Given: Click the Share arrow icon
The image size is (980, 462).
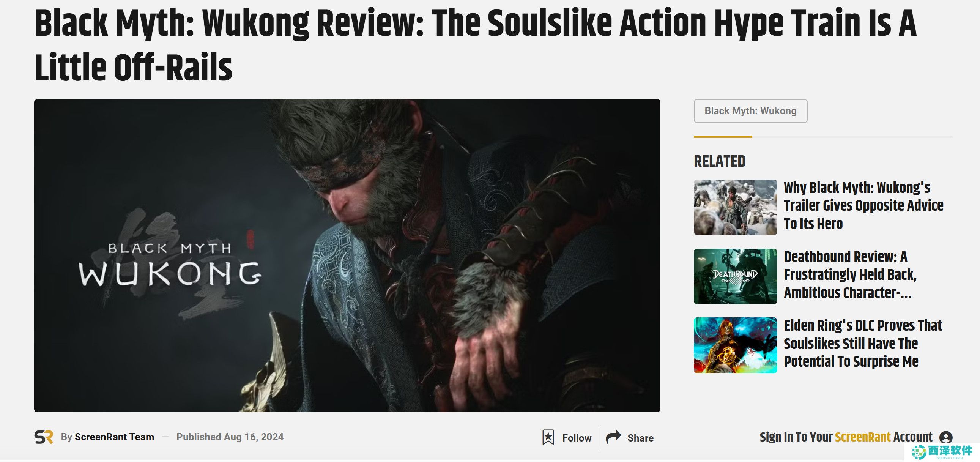Looking at the screenshot, I should click(x=613, y=437).
